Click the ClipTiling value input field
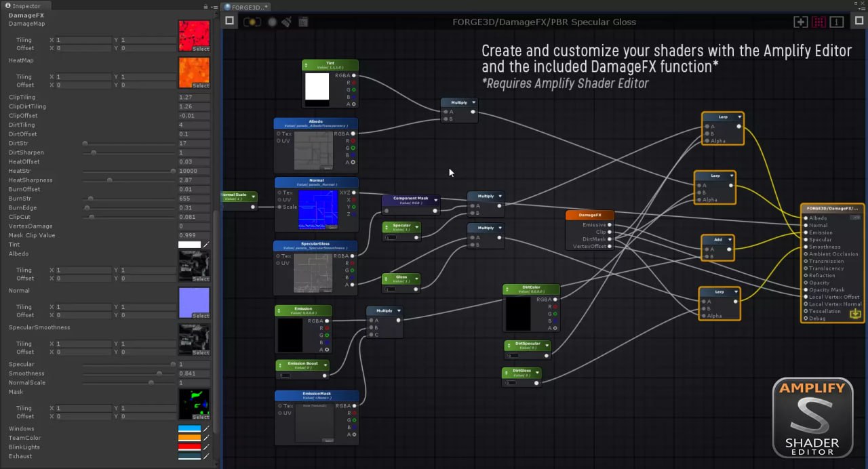Viewport: 868px width, 469px height. [193, 98]
